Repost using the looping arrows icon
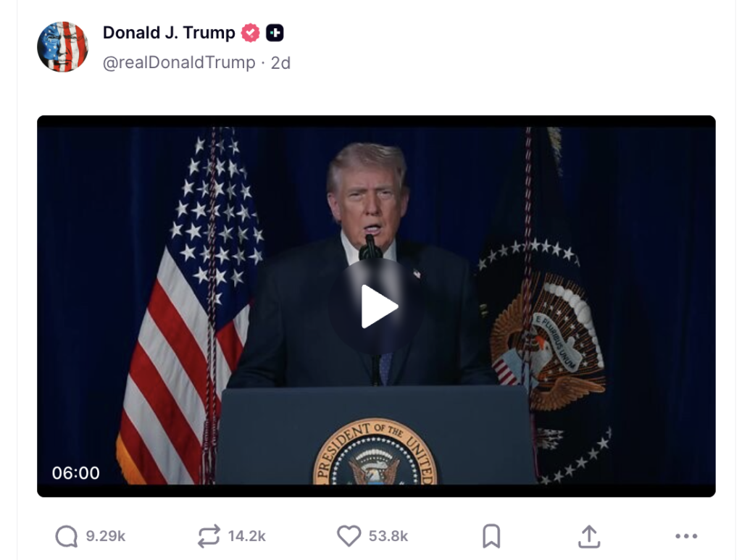Image resolution: width=742 pixels, height=560 pixels. [209, 536]
